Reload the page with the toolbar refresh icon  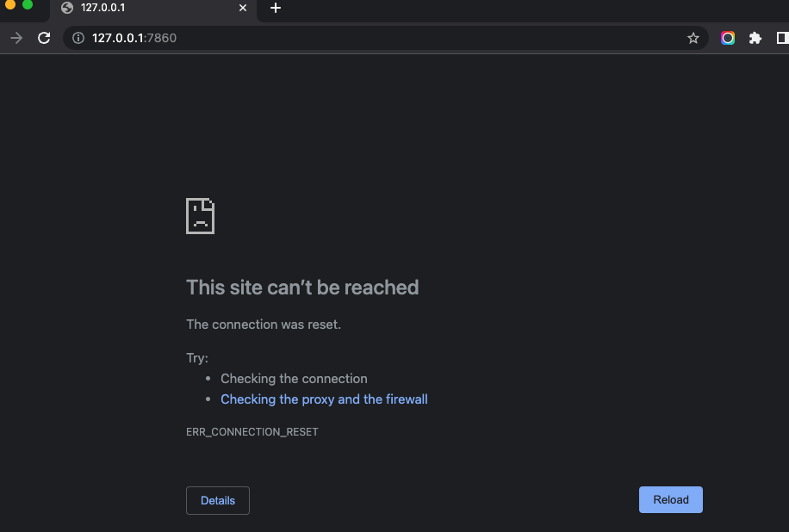click(43, 38)
